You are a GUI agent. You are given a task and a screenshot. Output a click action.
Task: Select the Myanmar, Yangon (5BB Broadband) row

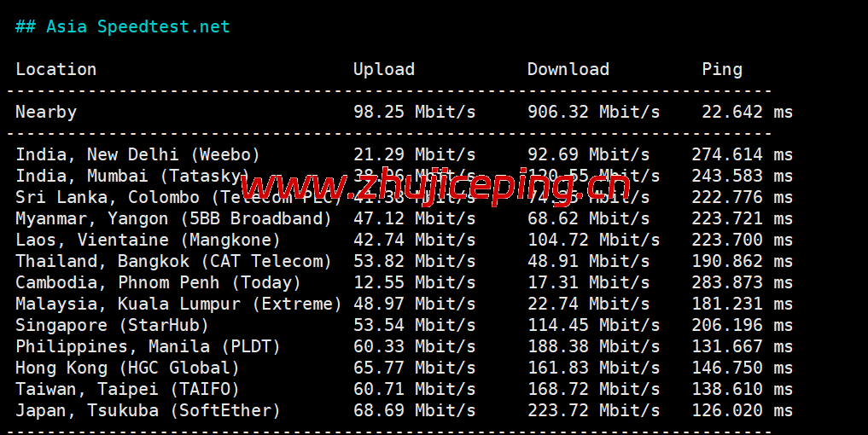click(173, 218)
